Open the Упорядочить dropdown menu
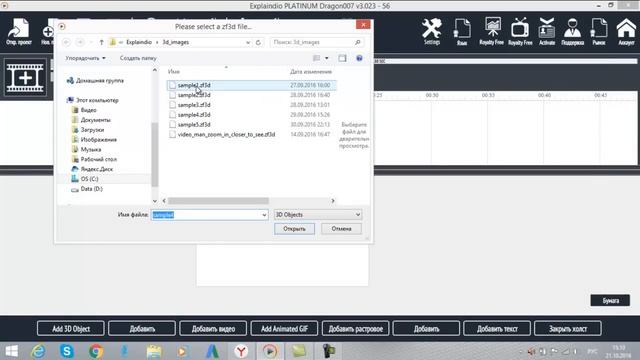 [x=85, y=58]
